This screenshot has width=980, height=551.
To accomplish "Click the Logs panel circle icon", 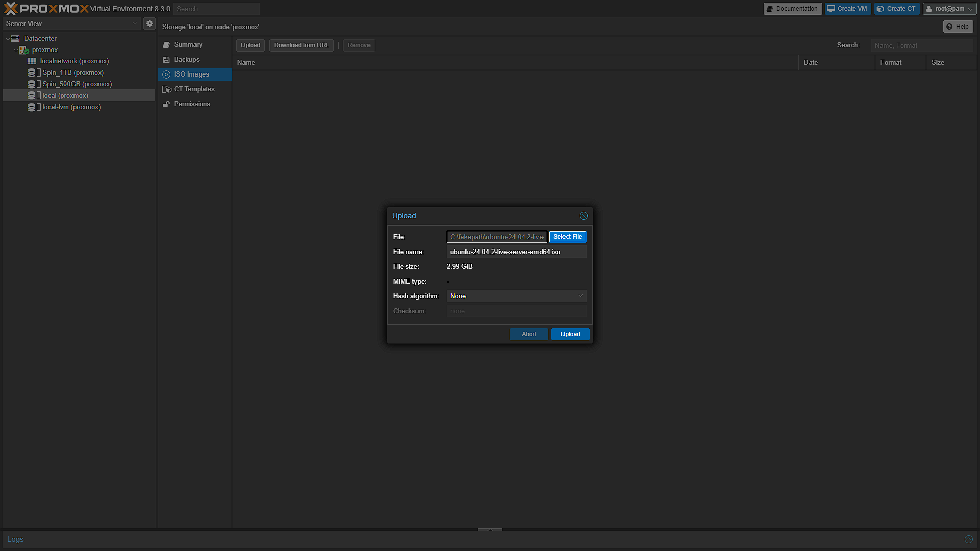I will point(968,539).
